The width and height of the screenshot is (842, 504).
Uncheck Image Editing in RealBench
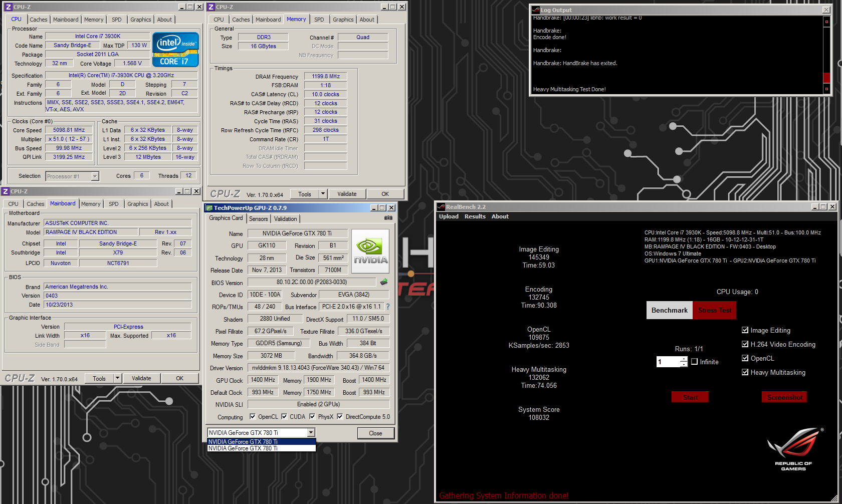point(745,330)
